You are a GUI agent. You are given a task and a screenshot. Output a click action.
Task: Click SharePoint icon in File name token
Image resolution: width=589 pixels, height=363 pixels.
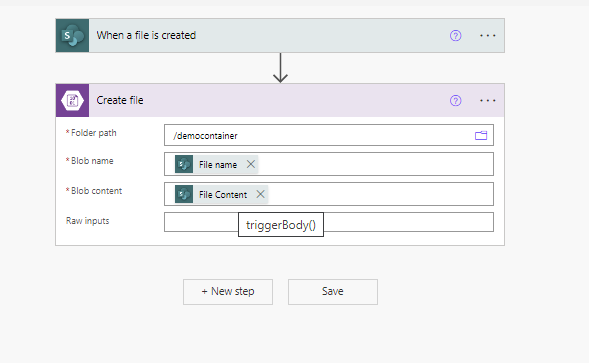click(184, 164)
